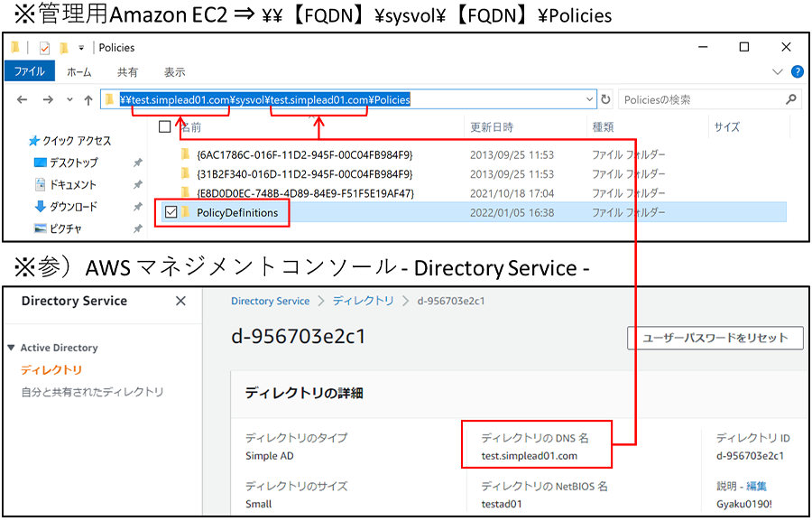Screen dimensions: 812x521
Task: Click the 2022/01/05 16:38 date cell
Action: point(512,212)
